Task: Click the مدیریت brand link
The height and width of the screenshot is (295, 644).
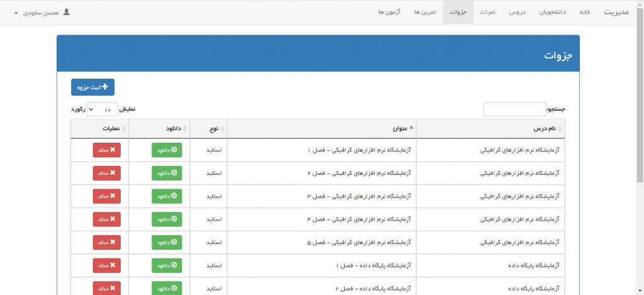Action: click(x=616, y=13)
